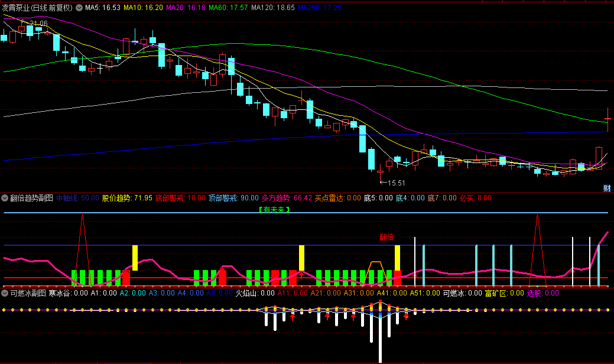Click the 寒冰谷: 0.00 value
This screenshot has width=614, height=364.
point(68,293)
